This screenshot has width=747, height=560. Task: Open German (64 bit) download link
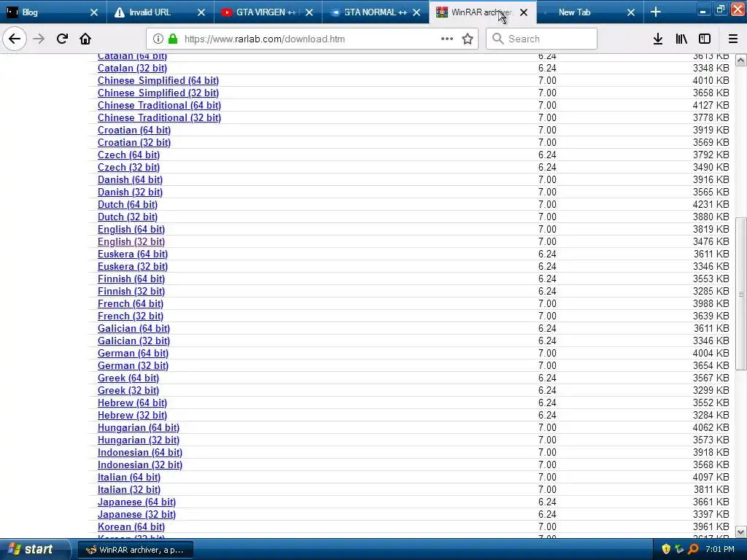133,353
